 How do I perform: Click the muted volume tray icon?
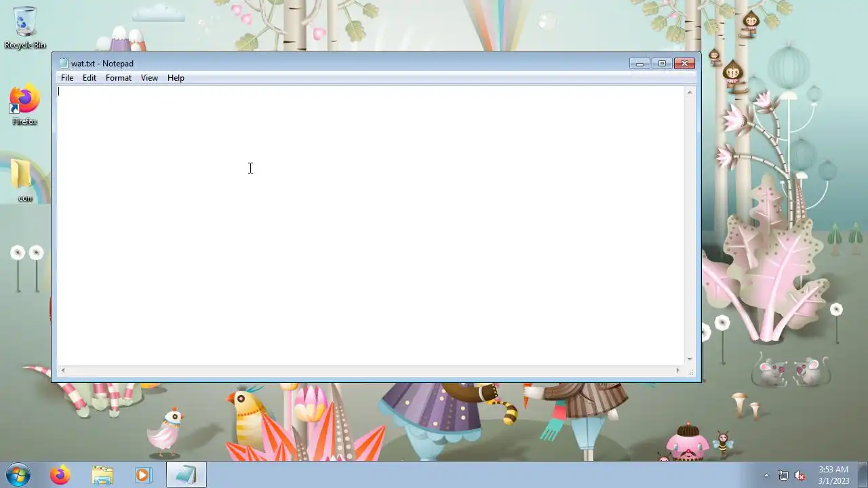click(800, 475)
